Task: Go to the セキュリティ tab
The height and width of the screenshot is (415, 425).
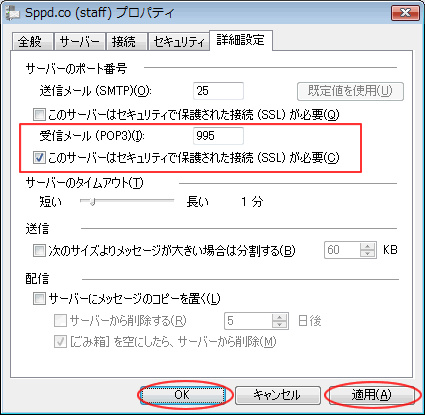Action: click(x=179, y=42)
